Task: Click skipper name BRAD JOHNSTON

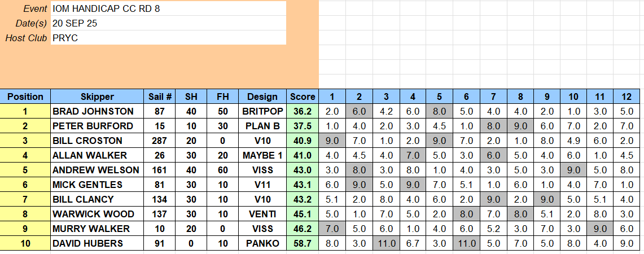Action: [93, 111]
